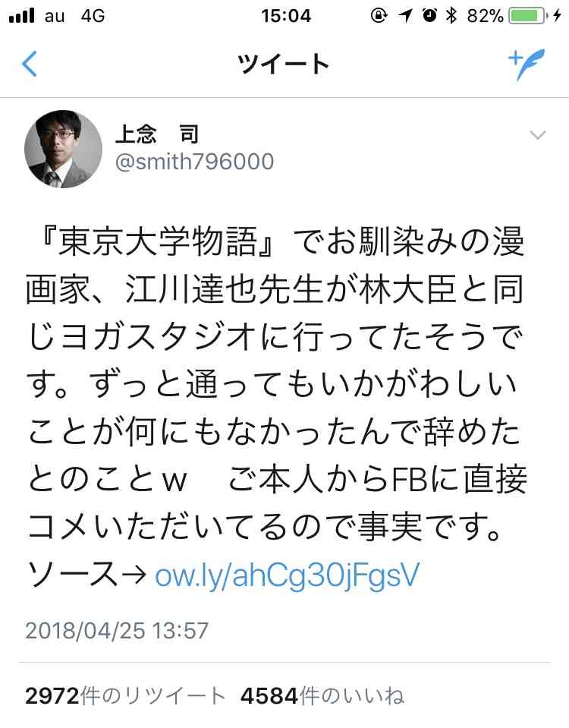The width and height of the screenshot is (569, 728).
Task: Tap the rotation lock status icon
Action: [x=379, y=16]
